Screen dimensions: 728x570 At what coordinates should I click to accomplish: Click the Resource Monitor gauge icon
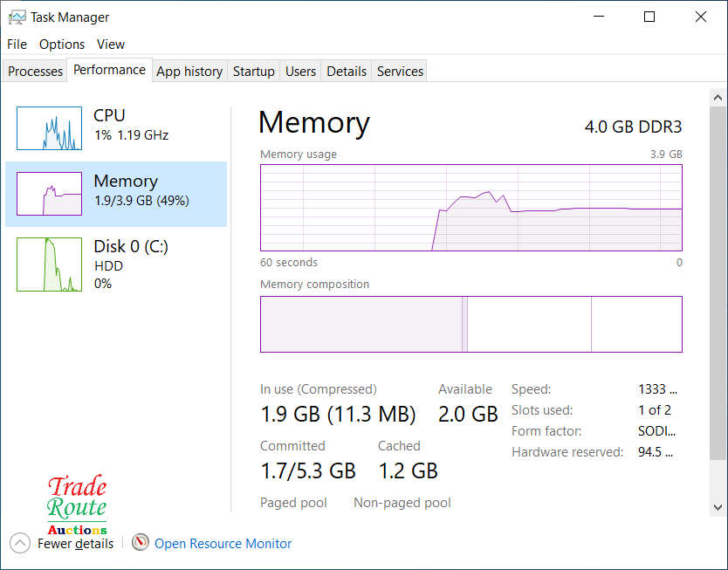141,543
